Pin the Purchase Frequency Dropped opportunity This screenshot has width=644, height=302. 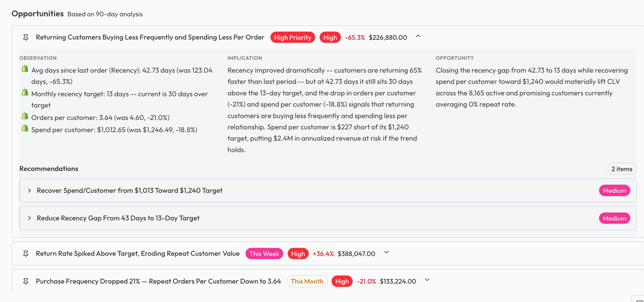point(26,281)
